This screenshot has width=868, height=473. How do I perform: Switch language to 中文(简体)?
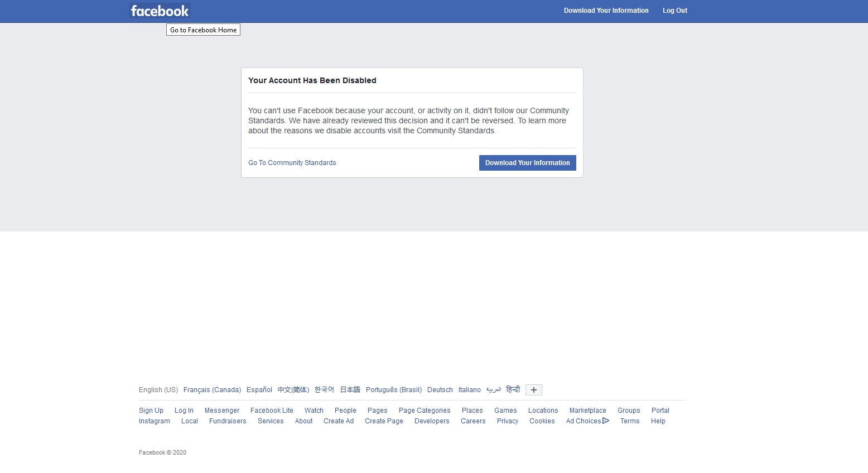[x=293, y=390]
